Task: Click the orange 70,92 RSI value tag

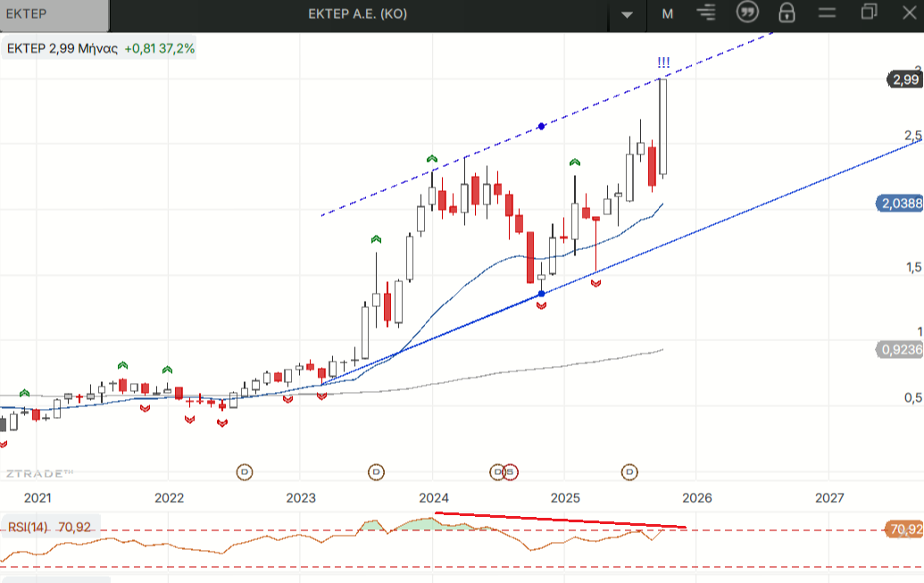Action: coord(905,529)
